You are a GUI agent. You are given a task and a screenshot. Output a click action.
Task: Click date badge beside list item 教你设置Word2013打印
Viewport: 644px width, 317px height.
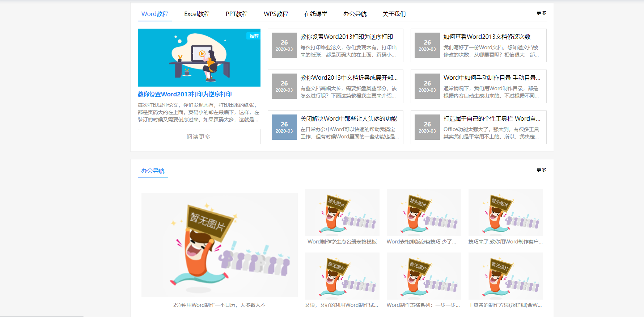click(x=284, y=45)
